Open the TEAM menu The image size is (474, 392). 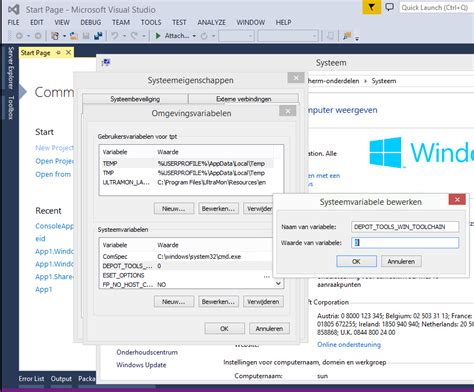pyautogui.click(x=121, y=22)
